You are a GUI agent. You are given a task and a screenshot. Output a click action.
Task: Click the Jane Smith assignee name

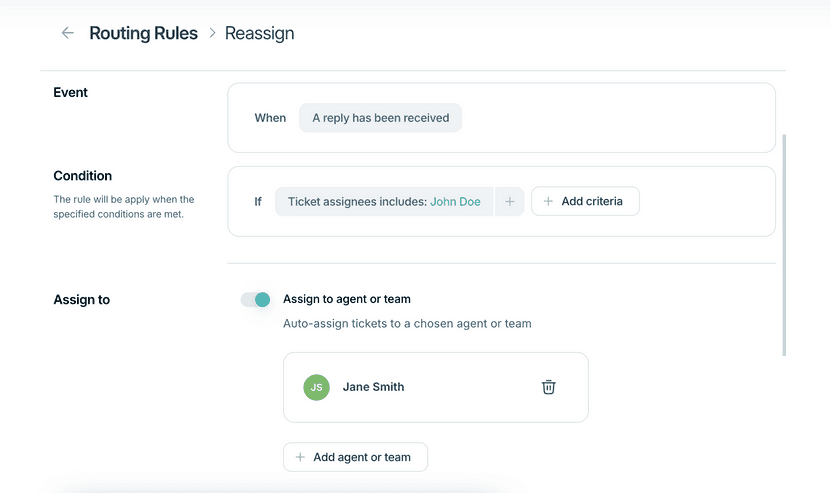coord(373,387)
